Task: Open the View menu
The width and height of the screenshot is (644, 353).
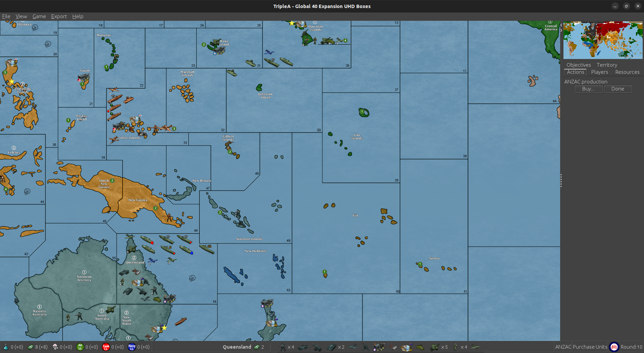Action: 21,16
